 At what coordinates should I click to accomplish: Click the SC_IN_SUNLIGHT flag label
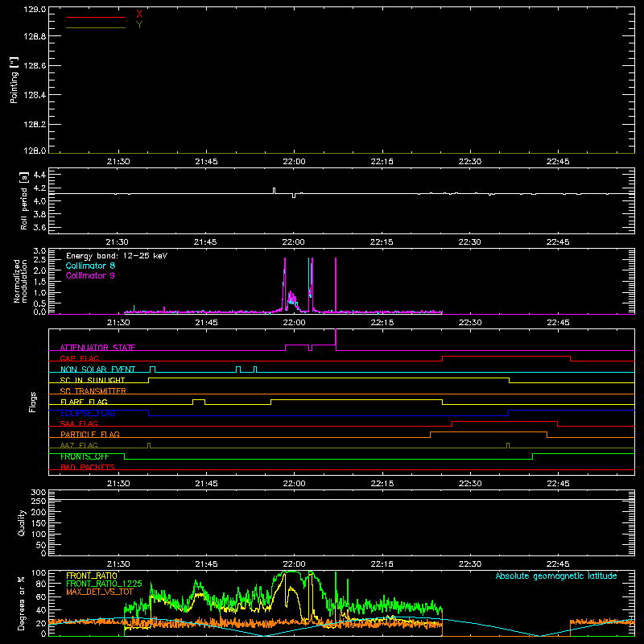(93, 380)
